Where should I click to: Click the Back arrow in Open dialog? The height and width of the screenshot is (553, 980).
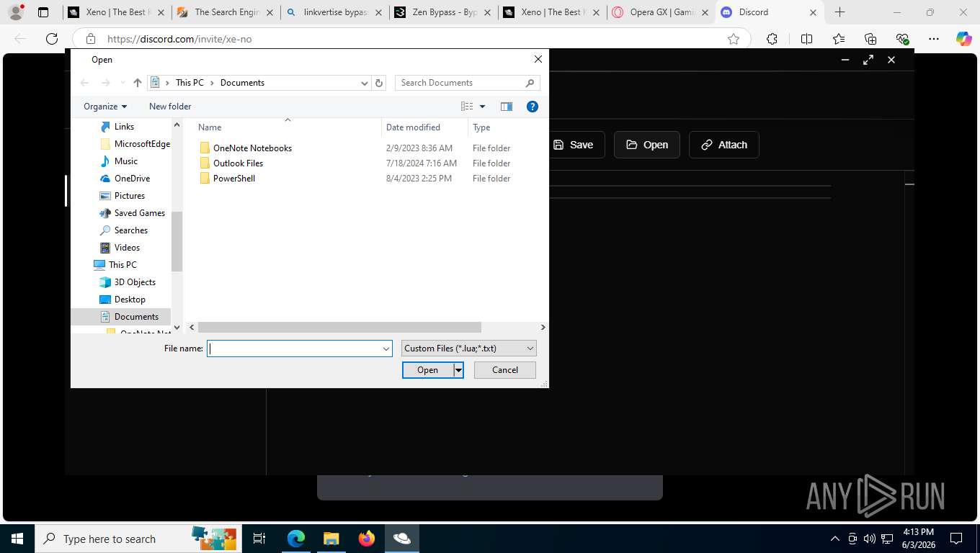(84, 83)
